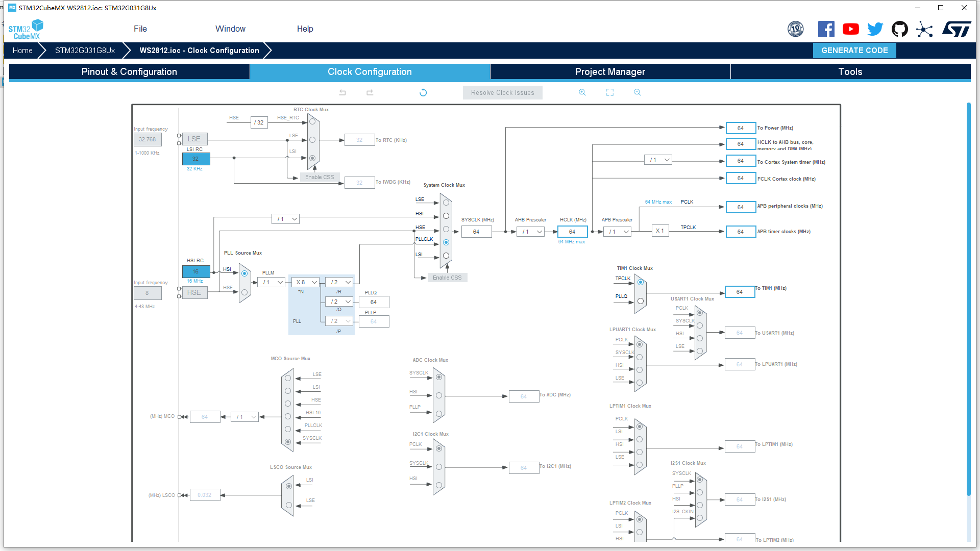The height and width of the screenshot is (551, 980).
Task: Select LSE in the System Clock Mux
Action: point(446,203)
